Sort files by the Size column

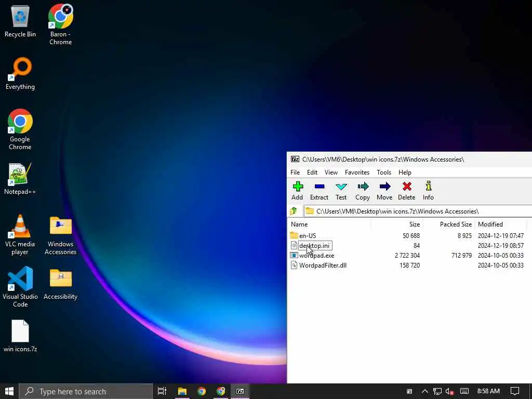[x=397, y=224]
